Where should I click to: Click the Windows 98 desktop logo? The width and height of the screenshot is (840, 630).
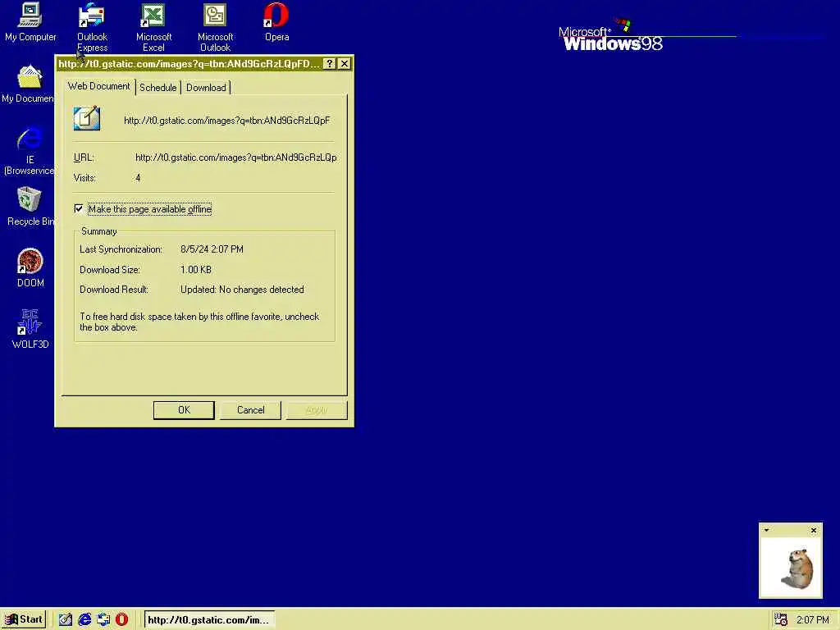point(610,36)
